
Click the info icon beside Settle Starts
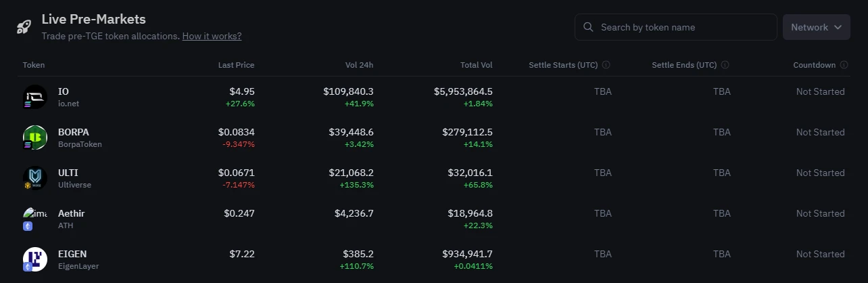(606, 65)
